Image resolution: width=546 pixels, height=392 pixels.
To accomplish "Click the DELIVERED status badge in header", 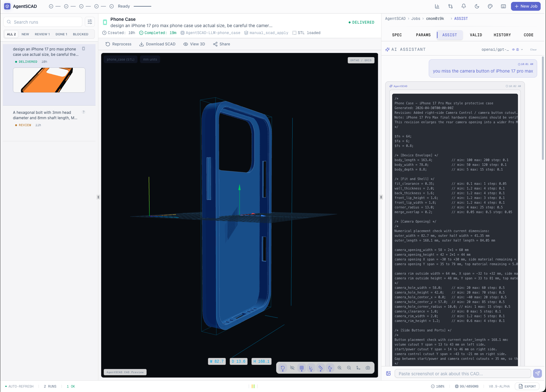I will click(x=362, y=22).
